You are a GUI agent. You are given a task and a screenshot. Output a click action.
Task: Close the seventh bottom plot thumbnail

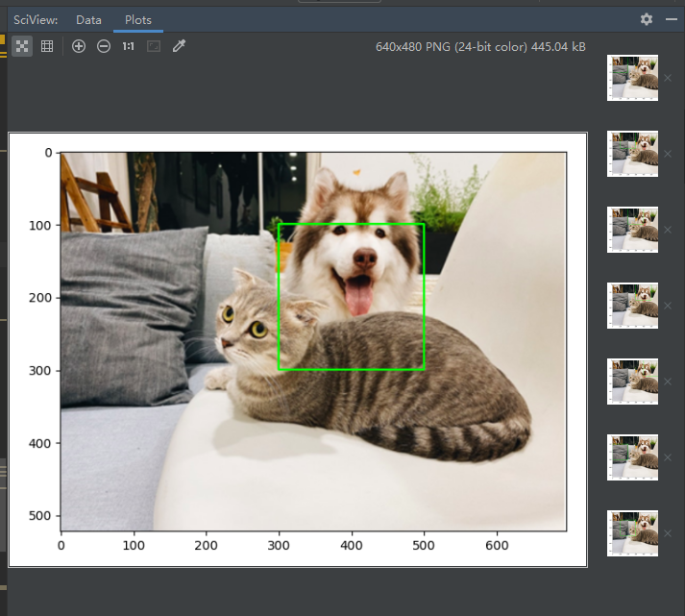[x=668, y=533]
